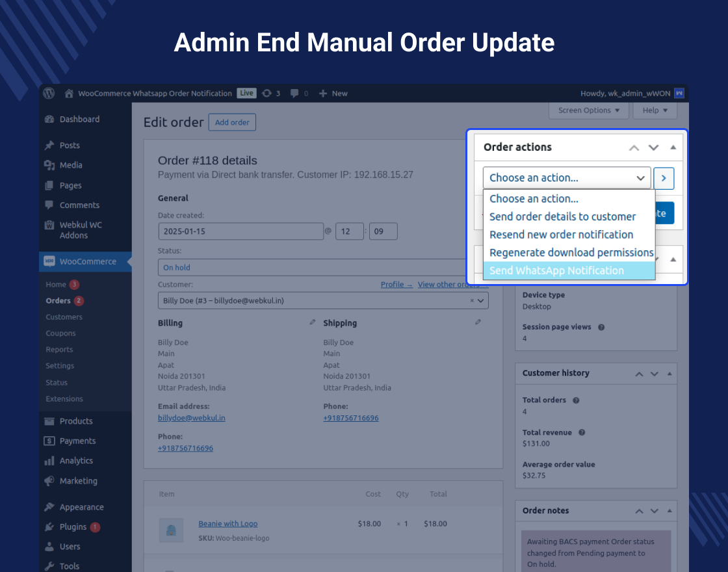The image size is (728, 572).
Task: Click the Date created field
Action: (x=240, y=231)
